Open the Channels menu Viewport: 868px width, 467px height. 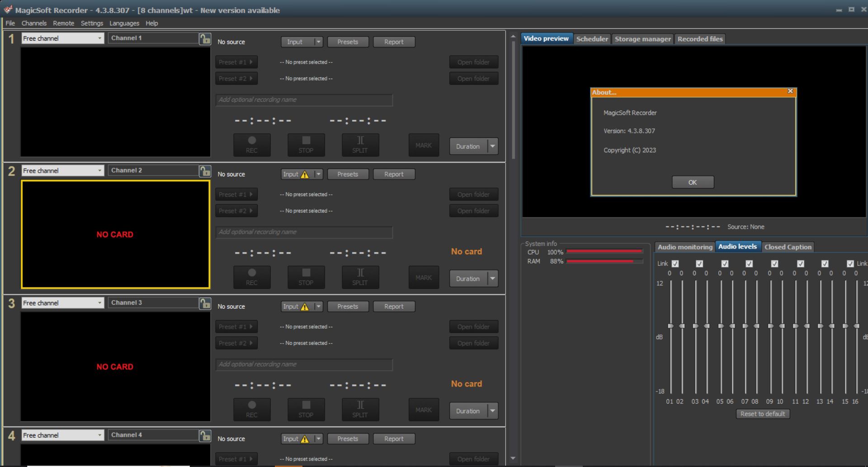point(34,23)
